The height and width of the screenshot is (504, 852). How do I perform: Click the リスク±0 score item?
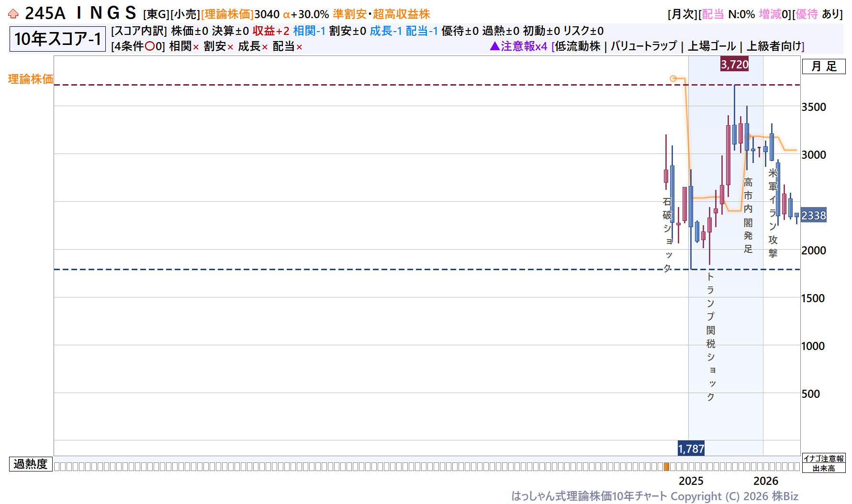click(x=583, y=31)
